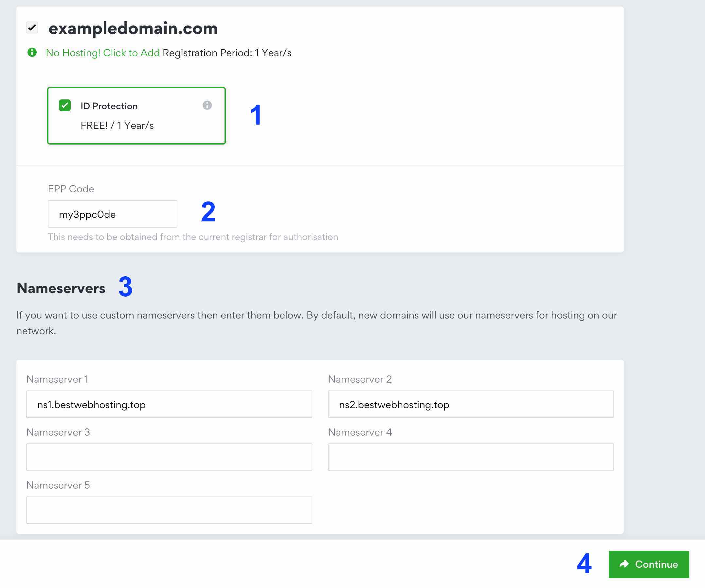Click the Registration Period: 1 Year/s text
This screenshot has width=705, height=588.
227,53
